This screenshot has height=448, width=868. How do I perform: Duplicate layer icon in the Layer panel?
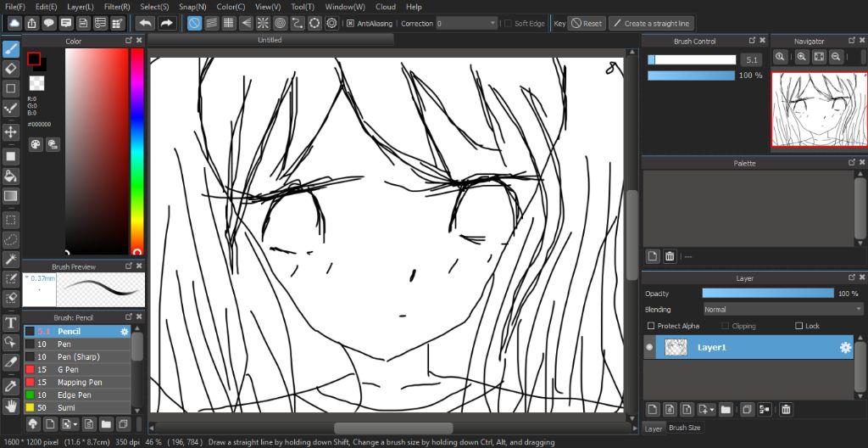[747, 410]
